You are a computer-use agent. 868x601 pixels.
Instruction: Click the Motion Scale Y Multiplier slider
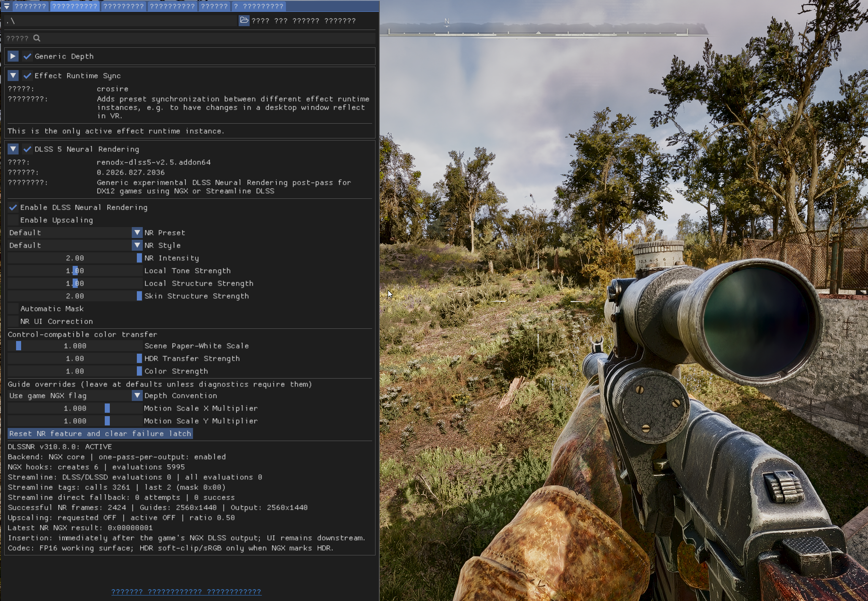point(75,421)
